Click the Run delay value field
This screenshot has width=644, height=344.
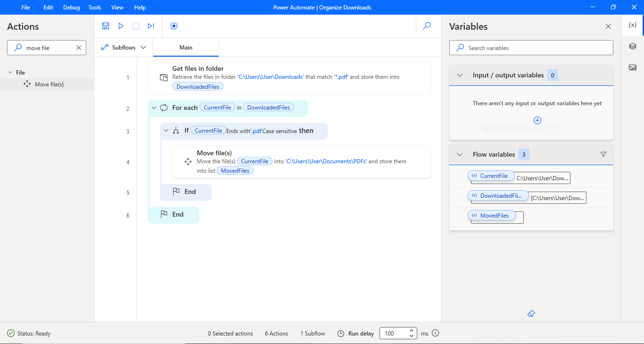[393, 333]
